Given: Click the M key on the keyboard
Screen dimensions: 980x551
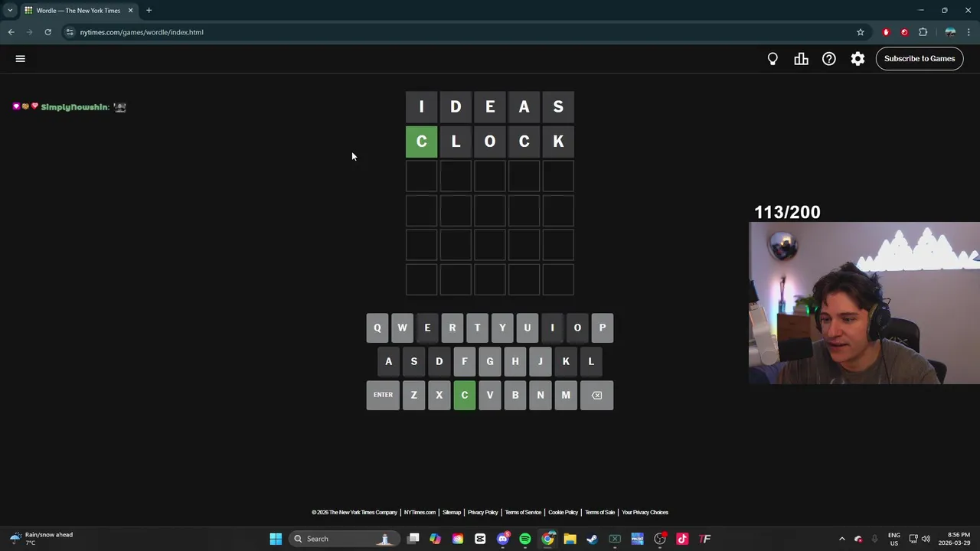Looking at the screenshot, I should pos(566,395).
